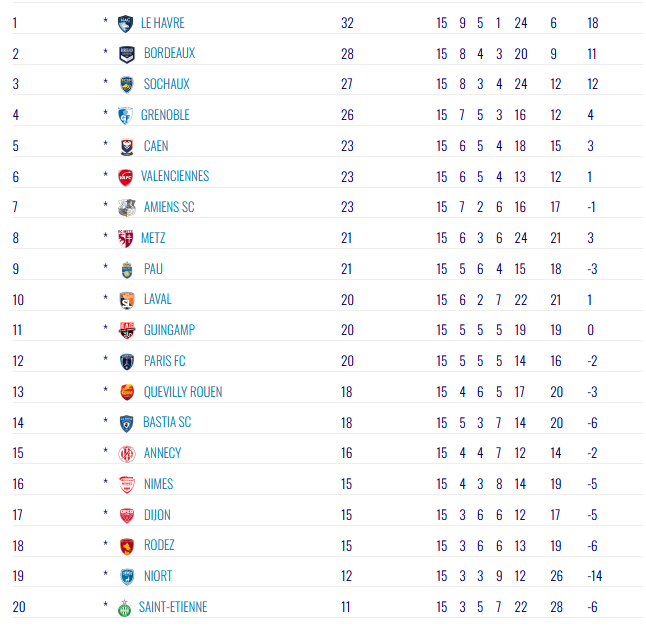The image size is (646, 628).
Task: Open the Guingamp team link
Action: (x=170, y=330)
